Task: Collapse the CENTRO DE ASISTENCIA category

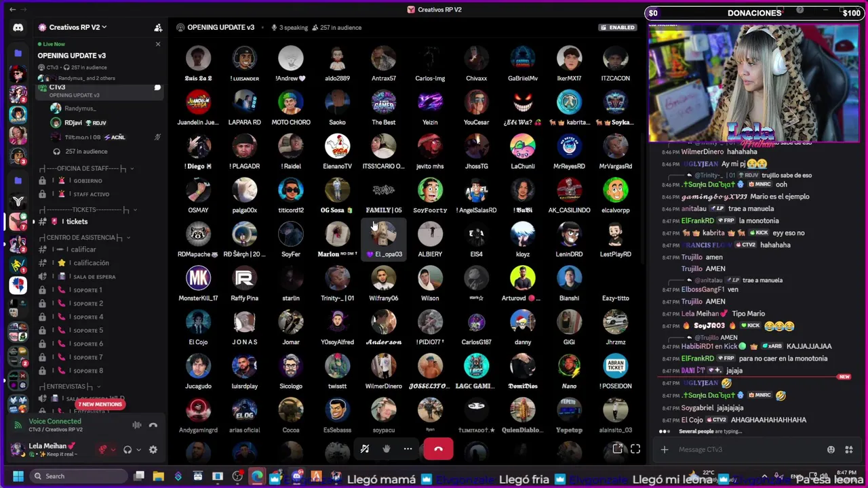Action: pyautogui.click(x=85, y=238)
